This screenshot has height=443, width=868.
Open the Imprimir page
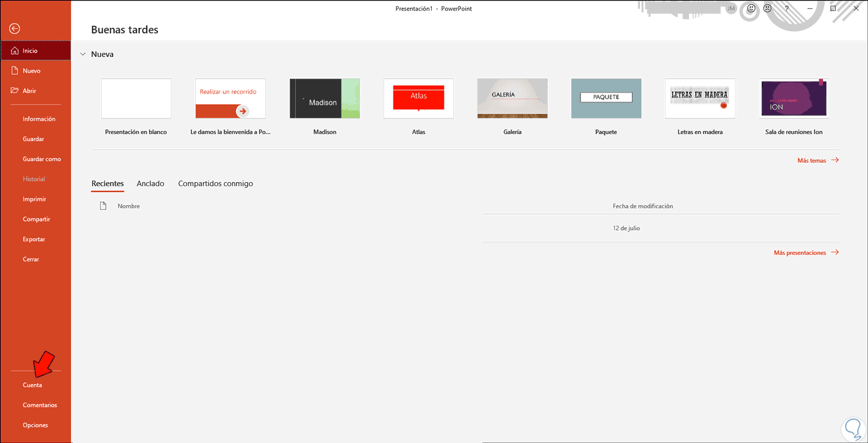click(x=34, y=199)
